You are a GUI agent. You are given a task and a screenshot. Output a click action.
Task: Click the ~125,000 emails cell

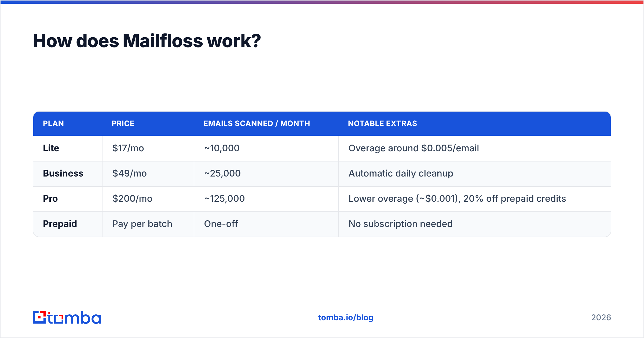(266, 199)
